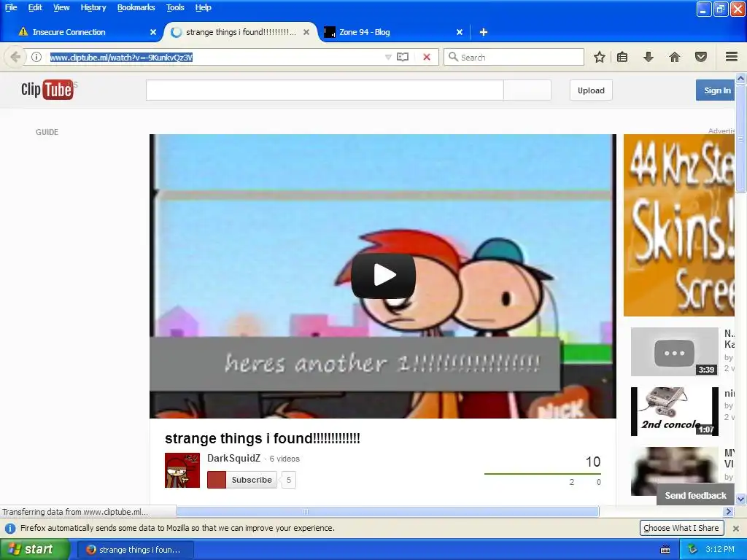Click the vertical scrollbar up arrow
The width and height of the screenshot is (747, 560).
point(741,78)
